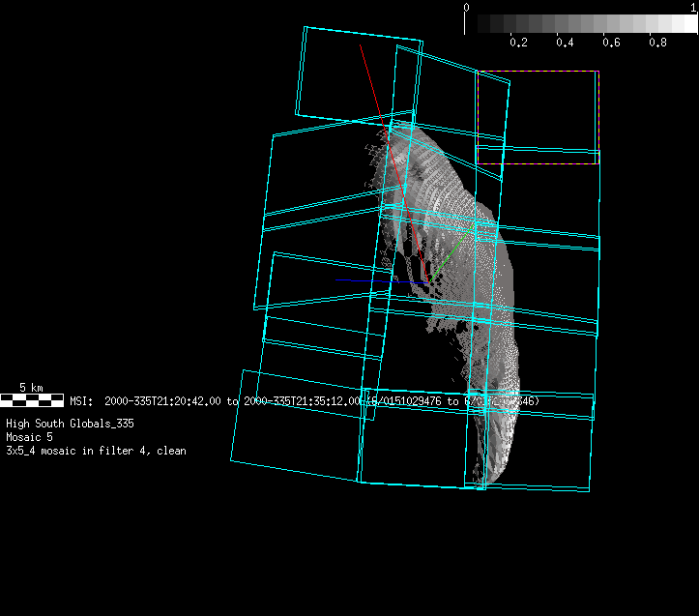Click the 0 minimum label of color bar
This screenshot has height=616, width=699.
(x=467, y=7)
